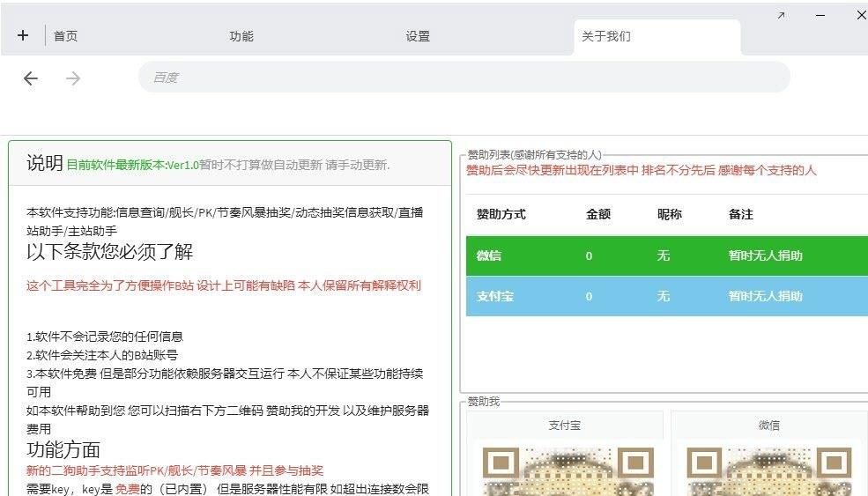Close the application window
The image size is (868, 496).
coord(861,15)
